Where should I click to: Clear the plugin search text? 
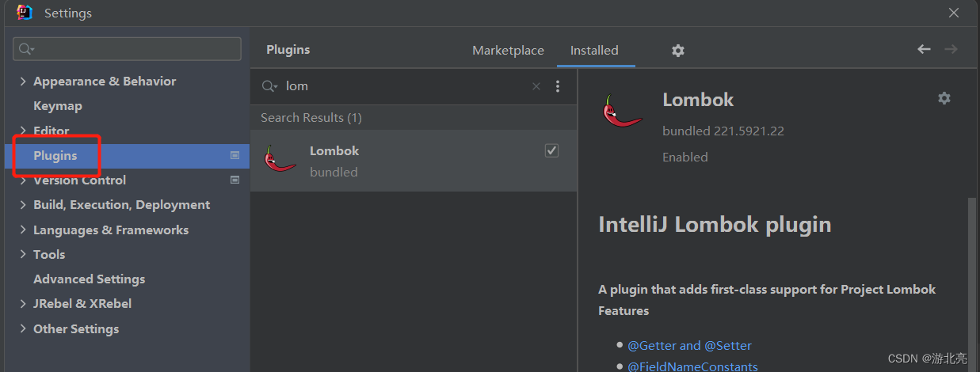[536, 86]
